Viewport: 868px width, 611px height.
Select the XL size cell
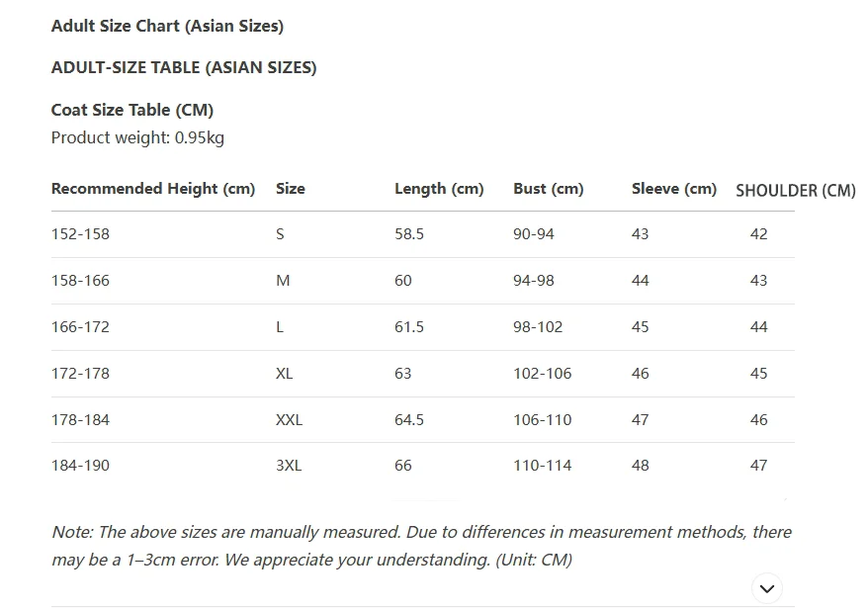click(285, 374)
